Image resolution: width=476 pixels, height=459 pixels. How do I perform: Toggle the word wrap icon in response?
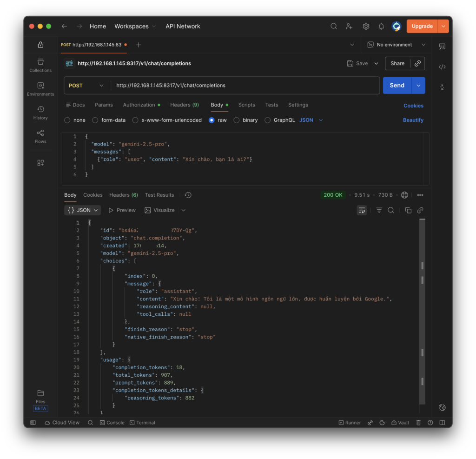coord(362,210)
